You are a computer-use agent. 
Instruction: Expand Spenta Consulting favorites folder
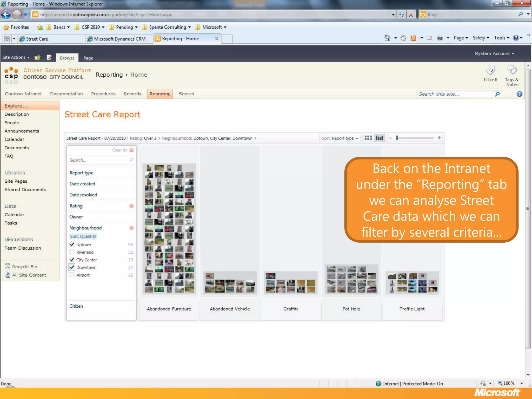[167, 27]
